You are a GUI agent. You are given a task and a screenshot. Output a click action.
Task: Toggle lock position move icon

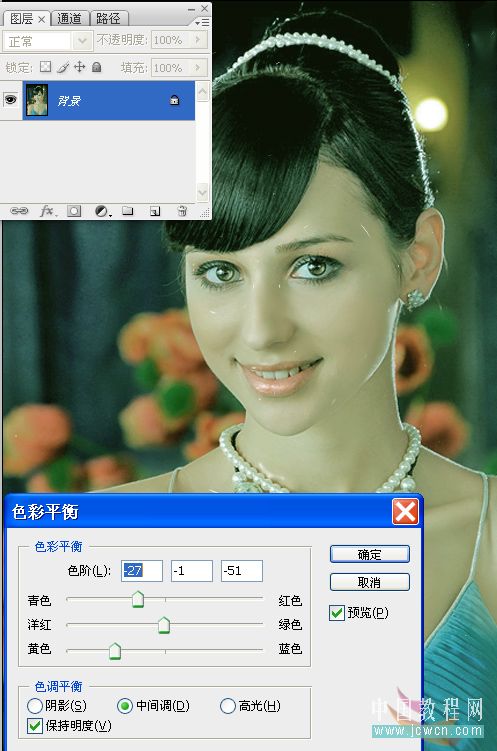(79, 67)
